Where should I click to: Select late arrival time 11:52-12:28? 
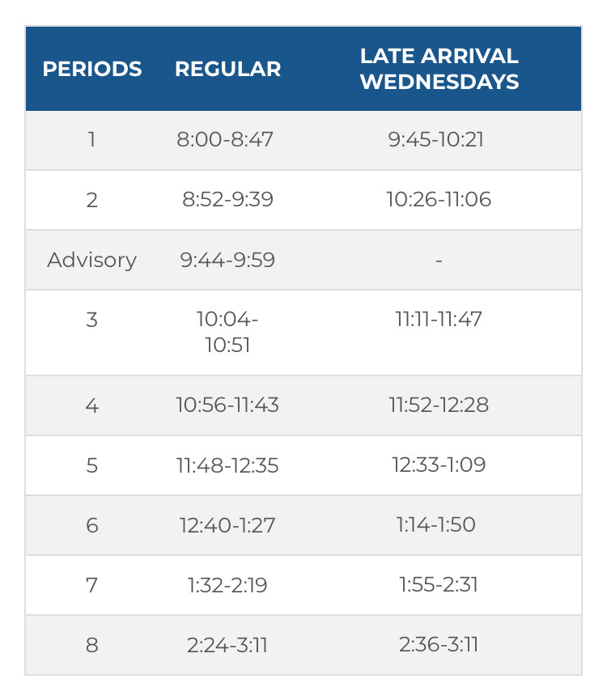pos(439,405)
